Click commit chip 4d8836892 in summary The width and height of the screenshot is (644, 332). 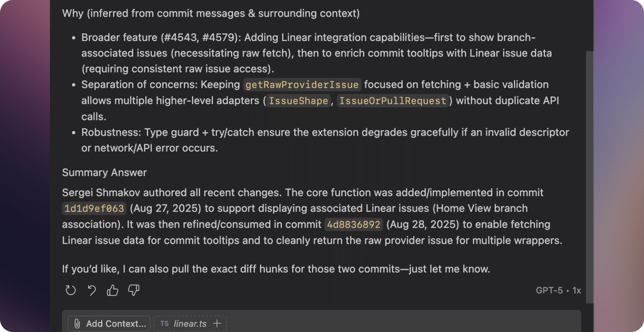click(x=353, y=224)
